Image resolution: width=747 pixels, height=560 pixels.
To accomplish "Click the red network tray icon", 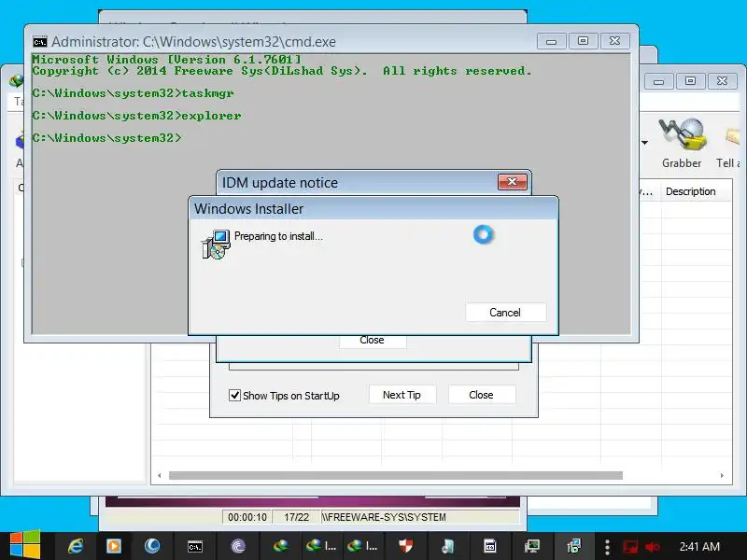I will 630,547.
